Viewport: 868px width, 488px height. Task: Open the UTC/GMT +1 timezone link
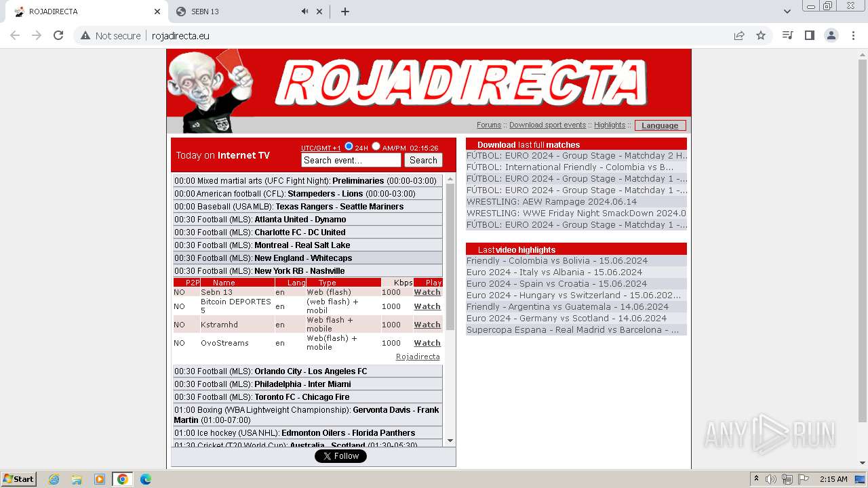pyautogui.click(x=321, y=148)
